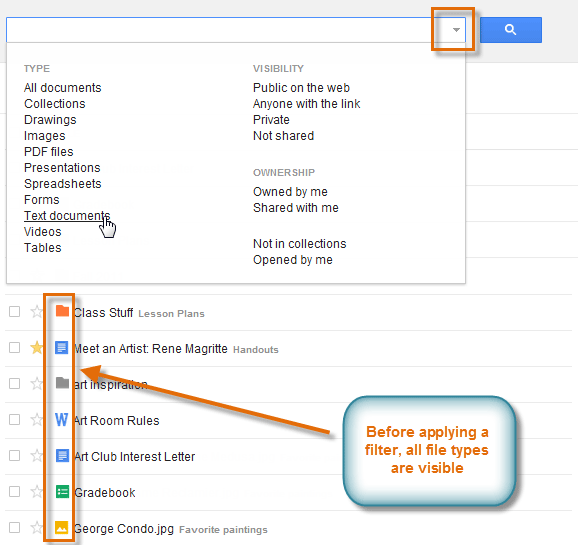Filter by Images type
This screenshot has width=578, height=545.
pos(45,136)
